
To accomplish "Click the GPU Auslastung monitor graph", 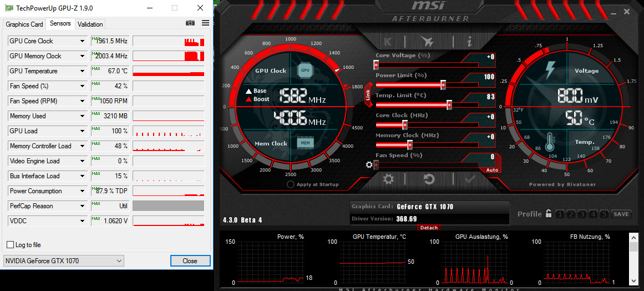I will tap(474, 262).
